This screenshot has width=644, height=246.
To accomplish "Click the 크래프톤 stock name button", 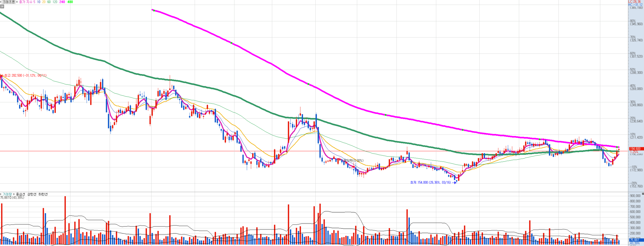I will (x=9, y=2).
